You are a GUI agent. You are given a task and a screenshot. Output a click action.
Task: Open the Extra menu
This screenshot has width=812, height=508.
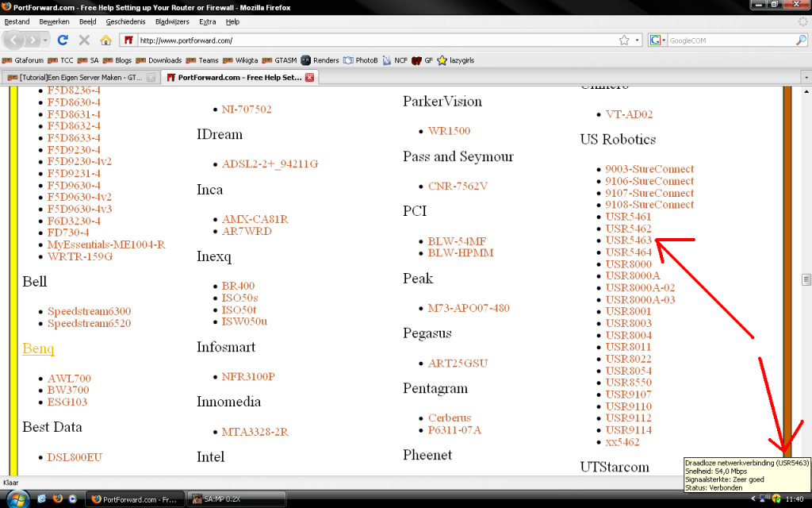(x=208, y=21)
